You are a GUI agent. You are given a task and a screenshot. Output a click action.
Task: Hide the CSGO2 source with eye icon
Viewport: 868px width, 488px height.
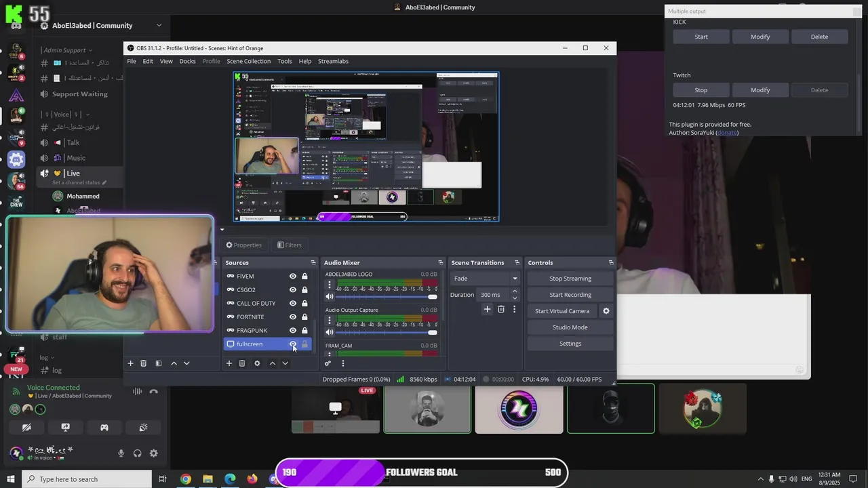(x=293, y=290)
